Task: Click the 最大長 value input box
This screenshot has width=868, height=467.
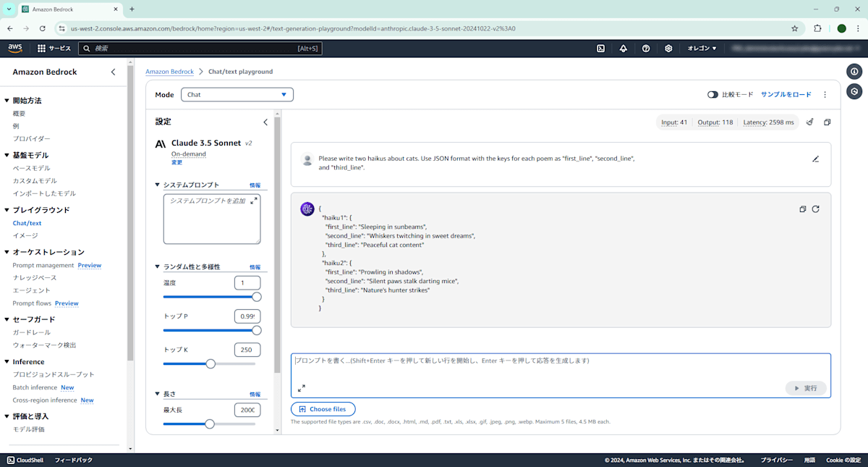Action: click(247, 410)
